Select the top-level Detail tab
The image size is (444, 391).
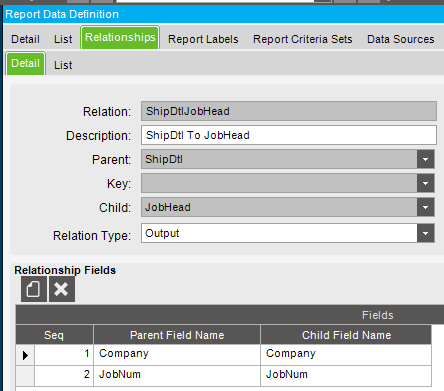[x=25, y=39]
